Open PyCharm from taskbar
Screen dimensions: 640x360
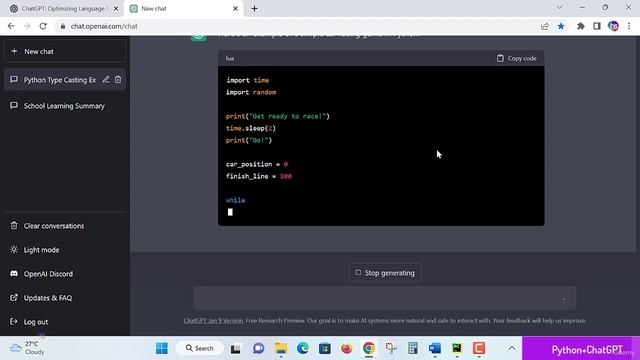coord(457,348)
